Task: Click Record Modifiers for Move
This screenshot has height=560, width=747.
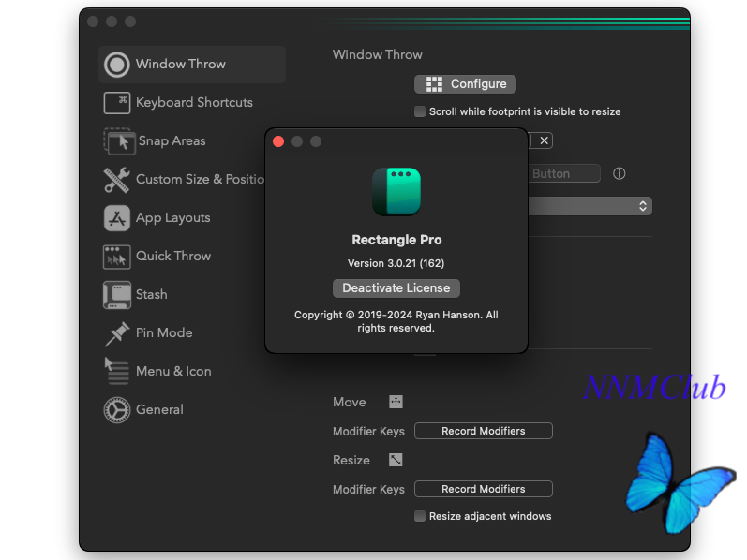Action: (484, 431)
